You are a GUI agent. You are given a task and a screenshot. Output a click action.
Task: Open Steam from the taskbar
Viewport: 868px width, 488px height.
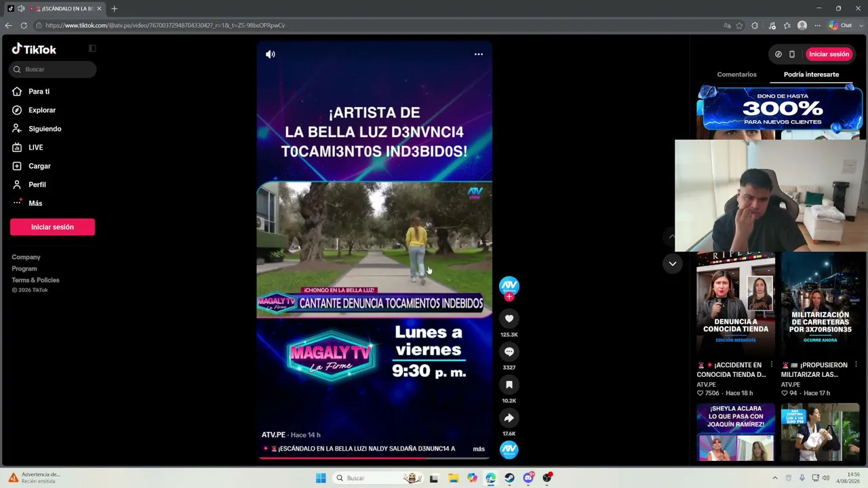[509, 478]
